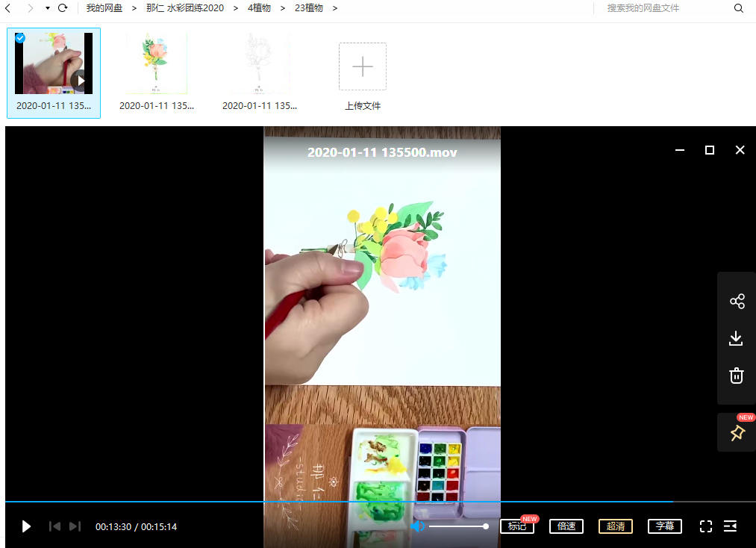Mute the video volume
Image resolution: width=756 pixels, height=548 pixels.
click(x=418, y=526)
